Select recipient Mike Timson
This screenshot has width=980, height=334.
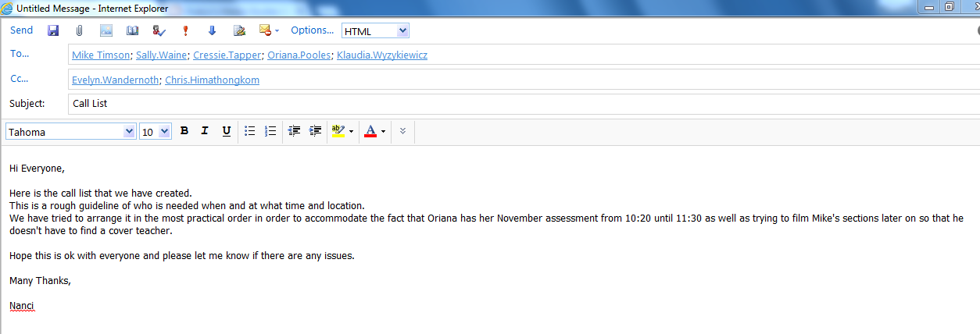(102, 55)
